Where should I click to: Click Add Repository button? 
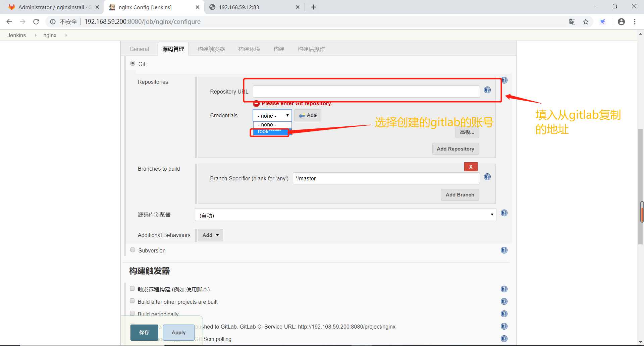point(455,149)
